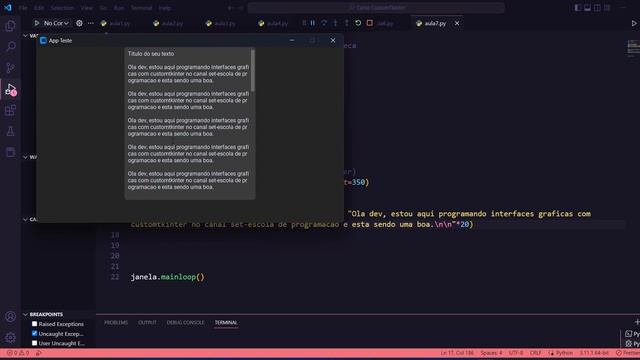Click the Step Over debug button

(324, 23)
